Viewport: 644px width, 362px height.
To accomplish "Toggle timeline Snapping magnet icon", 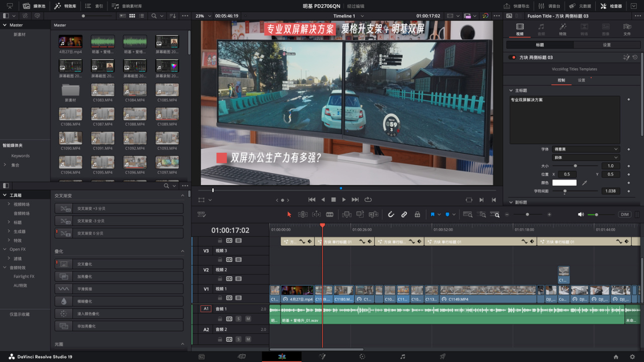I will coord(390,214).
